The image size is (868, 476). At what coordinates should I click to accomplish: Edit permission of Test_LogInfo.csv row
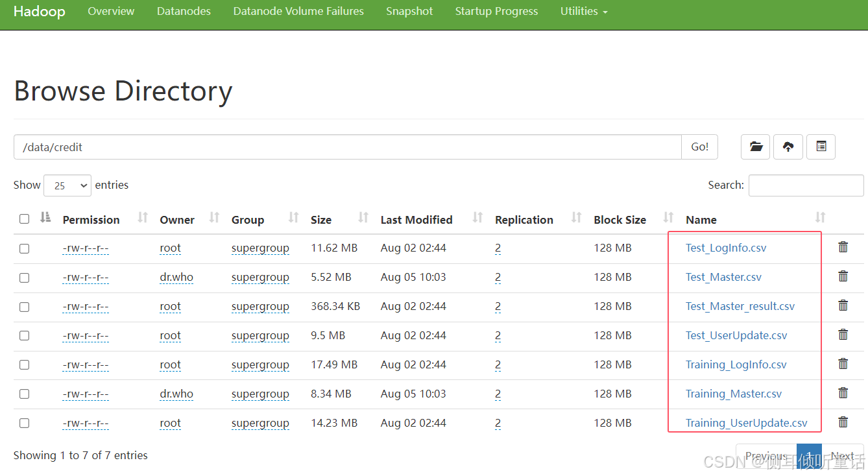(86, 248)
